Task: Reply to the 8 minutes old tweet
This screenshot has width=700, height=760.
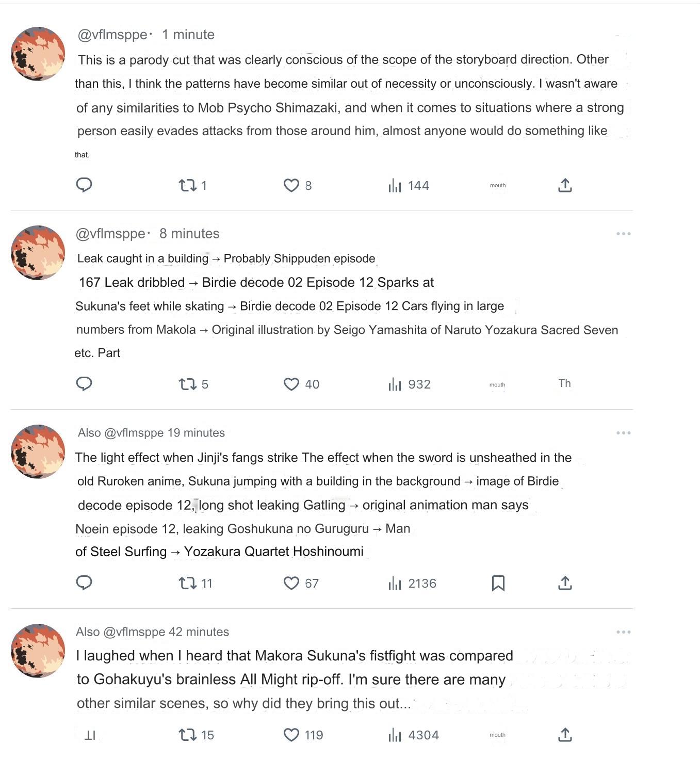Action: tap(84, 384)
